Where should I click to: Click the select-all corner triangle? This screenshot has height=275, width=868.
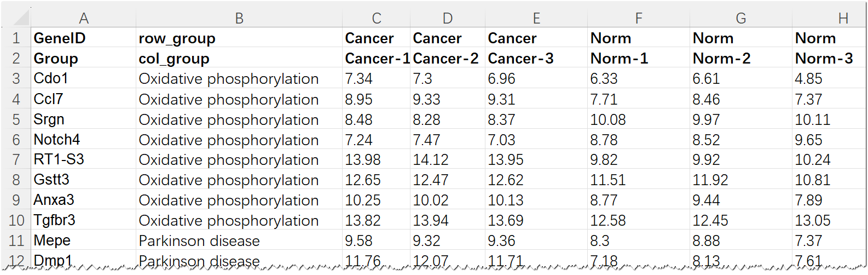coord(21,18)
